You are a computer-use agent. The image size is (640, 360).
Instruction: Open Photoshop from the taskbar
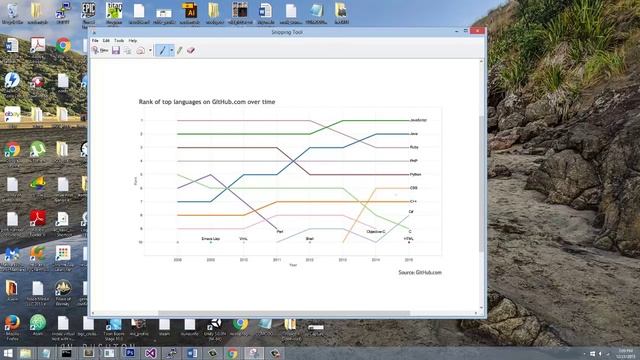pyautogui.click(x=130, y=353)
